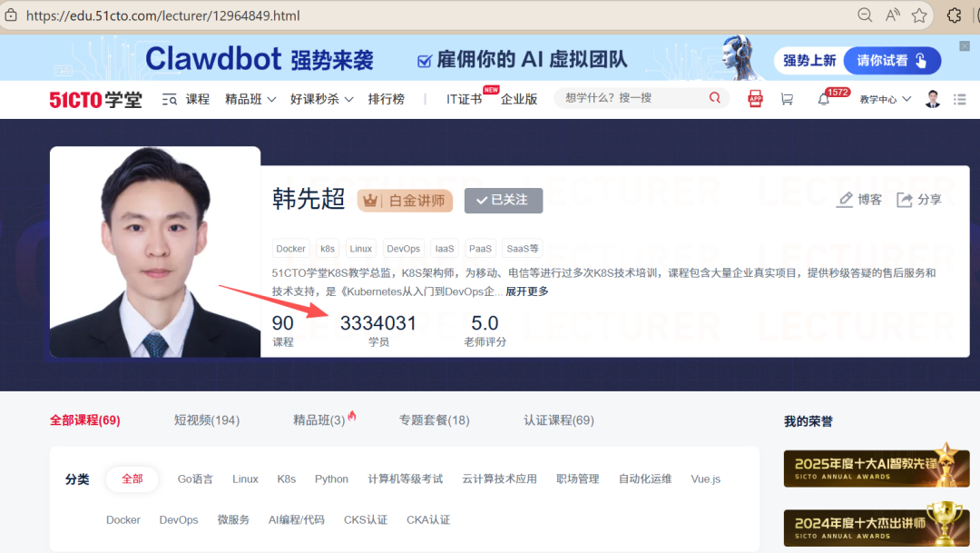Click the lecturer profile photo

[x=155, y=252]
